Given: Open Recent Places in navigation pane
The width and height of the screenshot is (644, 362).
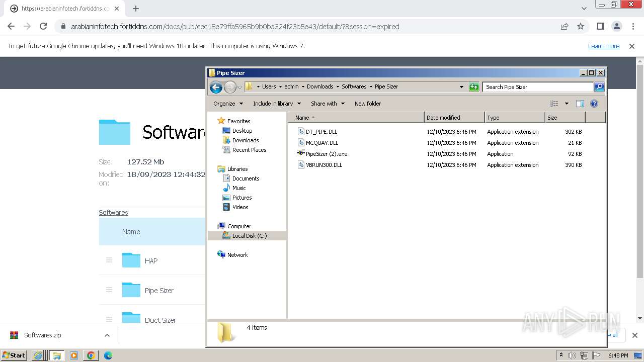Looking at the screenshot, I should click(249, 150).
